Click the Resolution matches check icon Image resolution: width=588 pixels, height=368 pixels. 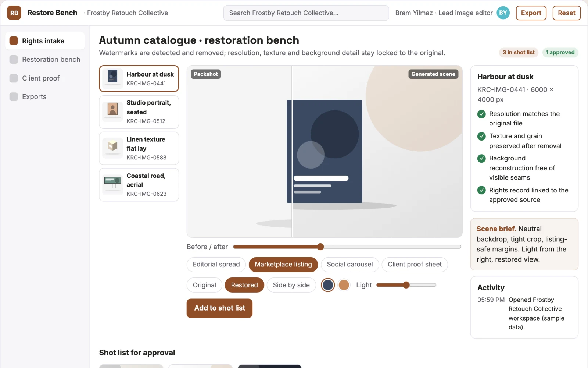pos(481,114)
